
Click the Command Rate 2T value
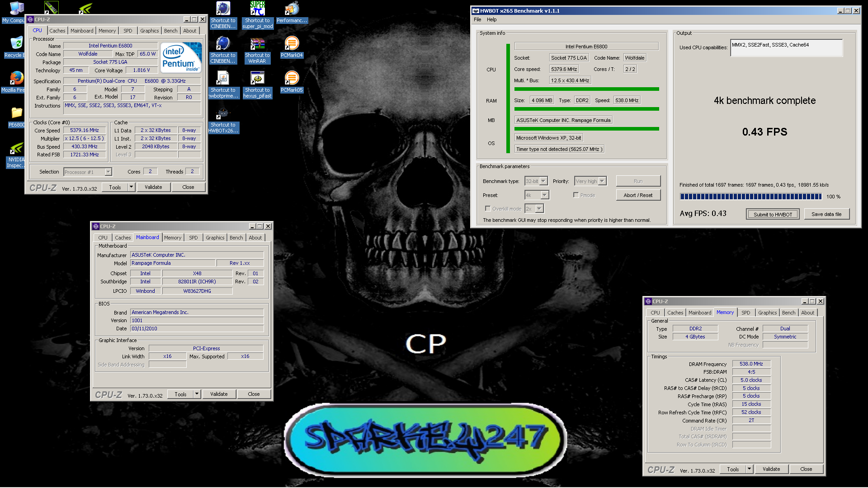tap(751, 420)
